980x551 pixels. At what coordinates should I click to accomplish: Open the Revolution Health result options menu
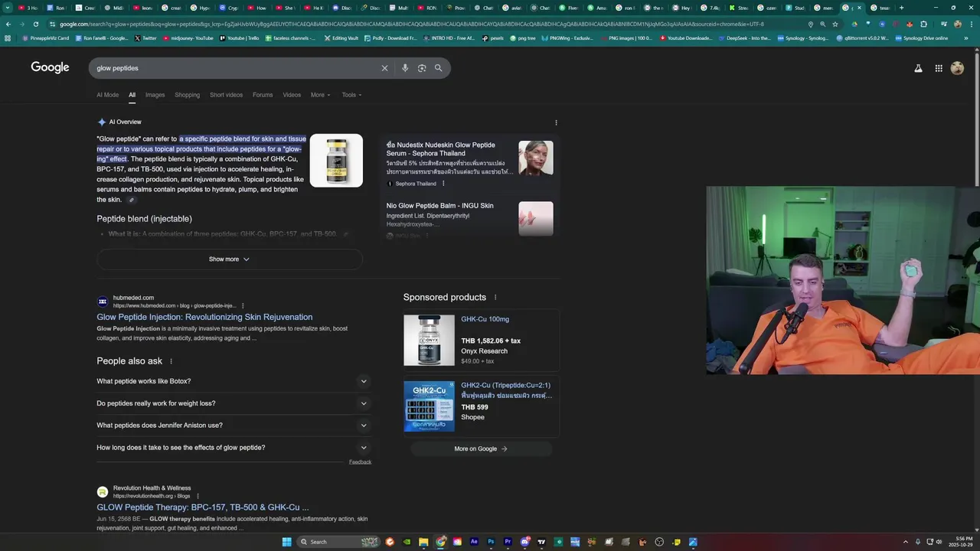(x=198, y=496)
